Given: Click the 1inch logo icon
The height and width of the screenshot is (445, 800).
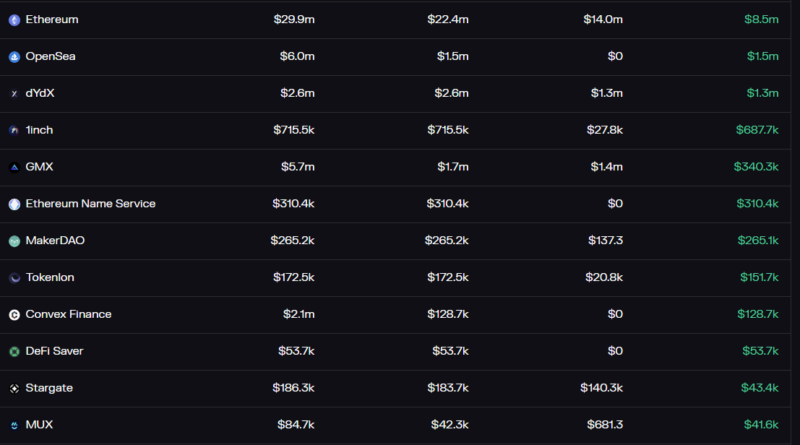Looking at the screenshot, I should (14, 130).
